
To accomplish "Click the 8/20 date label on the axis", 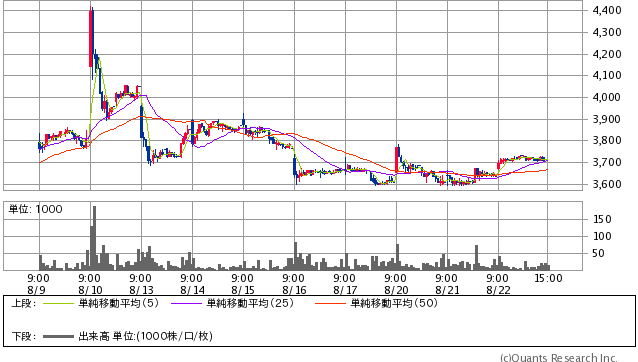I will click(396, 290).
